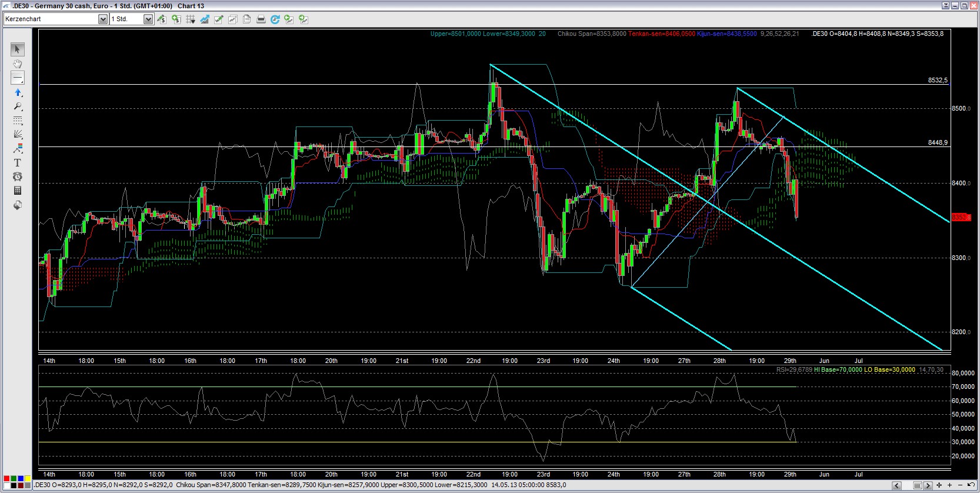Viewport: 980px width, 493px height.
Task: Choose the horizontal line drawing tool
Action: [18, 78]
